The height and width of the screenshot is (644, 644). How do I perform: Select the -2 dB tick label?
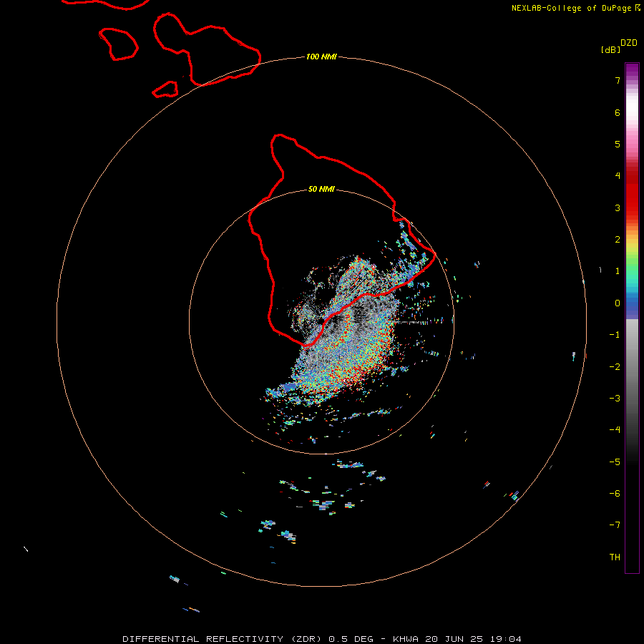click(x=615, y=367)
